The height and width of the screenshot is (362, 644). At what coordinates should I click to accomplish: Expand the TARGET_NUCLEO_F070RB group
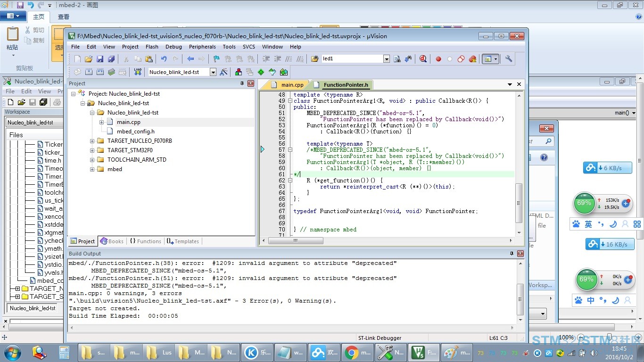click(92, 141)
